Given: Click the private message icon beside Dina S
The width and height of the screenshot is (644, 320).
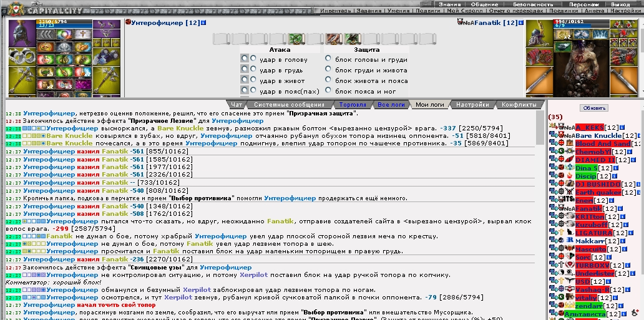Looking at the screenshot, I should (x=553, y=168).
